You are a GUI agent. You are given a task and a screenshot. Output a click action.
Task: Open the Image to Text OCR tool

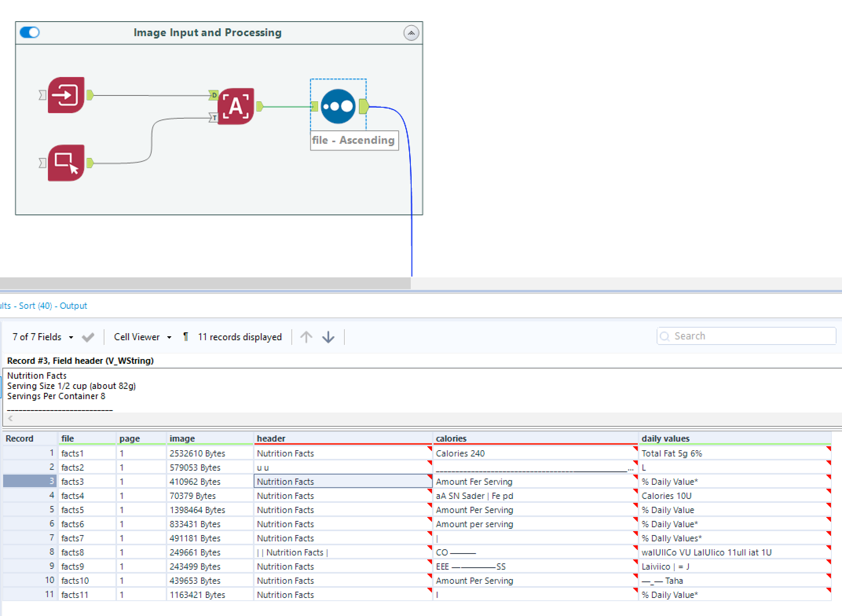click(236, 105)
